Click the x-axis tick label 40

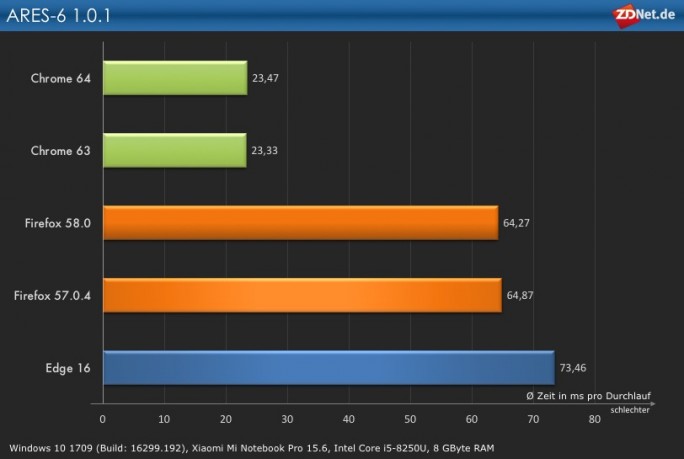(x=349, y=419)
